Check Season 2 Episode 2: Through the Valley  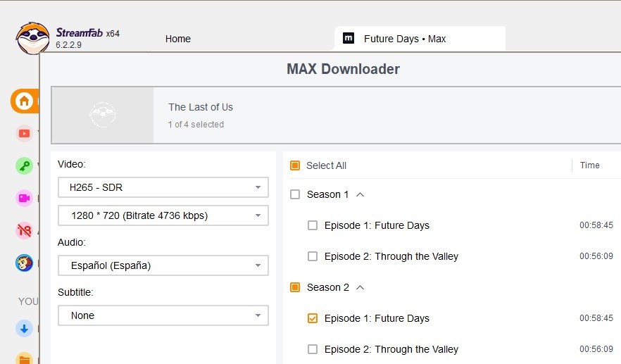[313, 349]
